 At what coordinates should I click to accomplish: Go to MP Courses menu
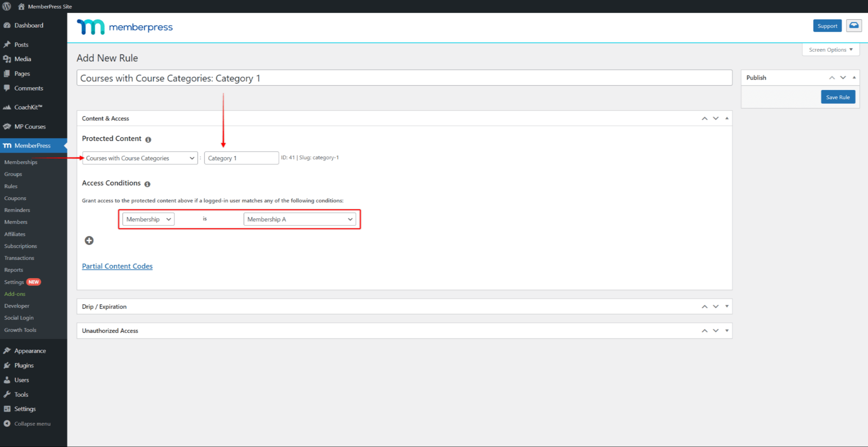tap(30, 127)
